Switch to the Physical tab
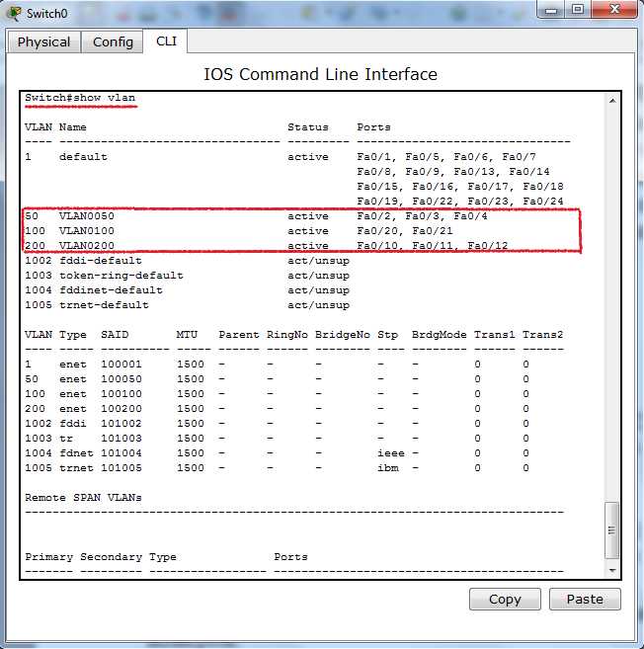 pyautogui.click(x=43, y=41)
